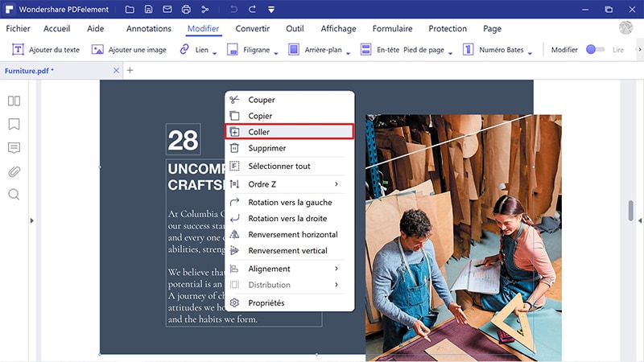This screenshot has height=362, width=644.
Task: Click the vertical scrollbar thumb
Action: tap(631, 211)
